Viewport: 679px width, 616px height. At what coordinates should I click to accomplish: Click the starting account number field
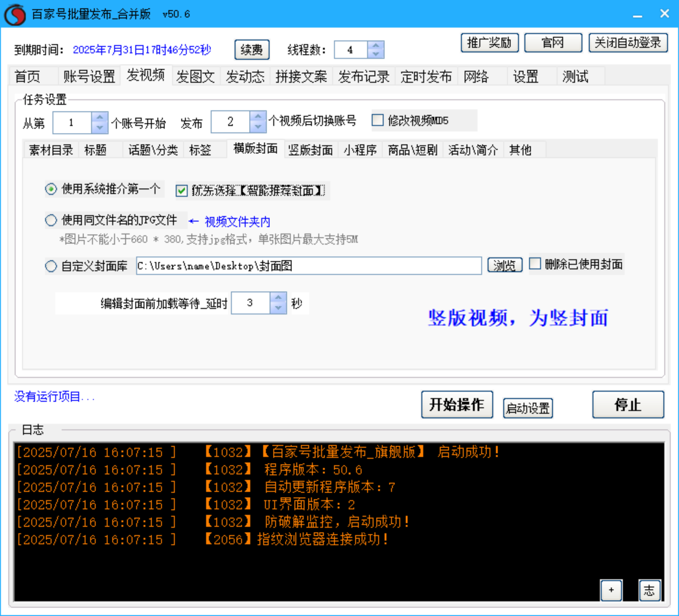coord(72,123)
